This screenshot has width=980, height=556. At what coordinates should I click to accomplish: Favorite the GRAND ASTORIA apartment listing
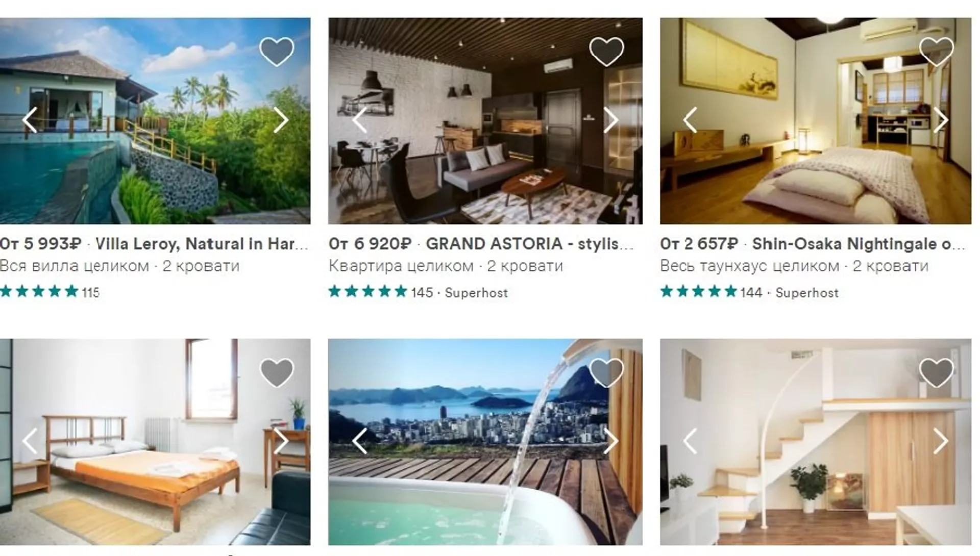pos(606,52)
